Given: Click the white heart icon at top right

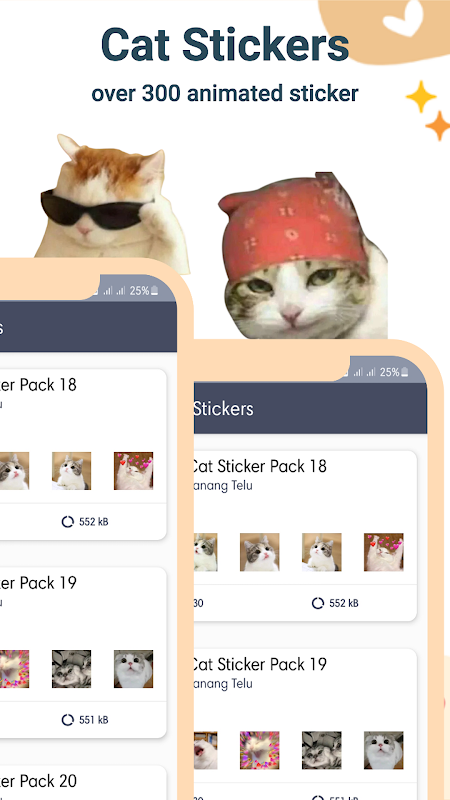Looking at the screenshot, I should click(x=403, y=18).
